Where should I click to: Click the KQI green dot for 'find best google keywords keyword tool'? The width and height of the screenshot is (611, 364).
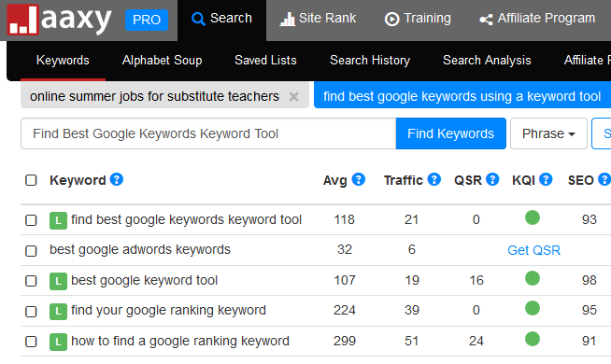[x=533, y=217]
